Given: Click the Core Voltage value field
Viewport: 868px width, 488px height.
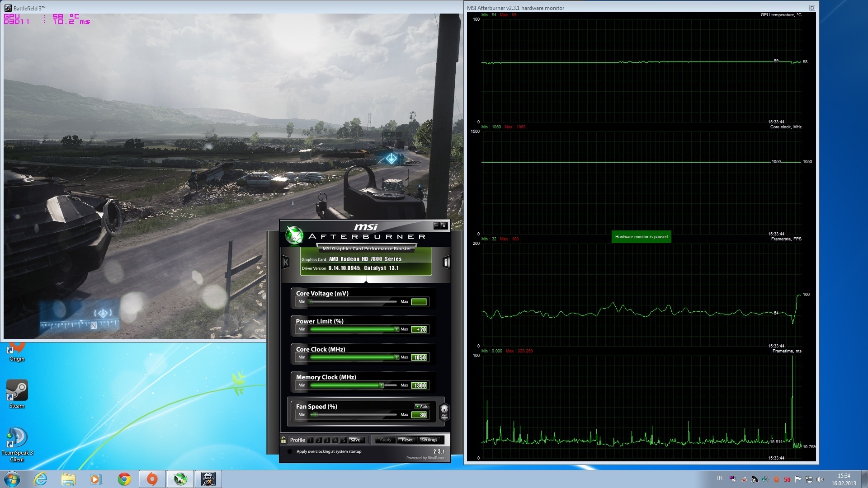Looking at the screenshot, I should pyautogui.click(x=419, y=301).
